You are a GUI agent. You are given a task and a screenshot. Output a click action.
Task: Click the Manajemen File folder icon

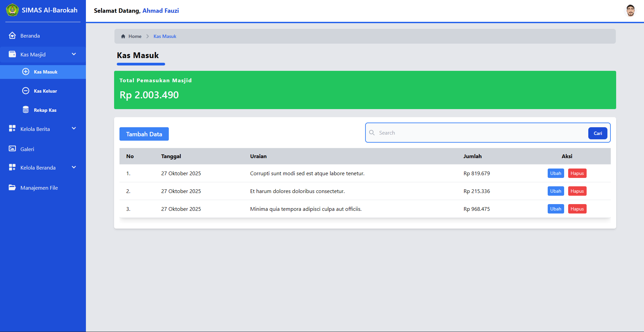tap(12, 188)
